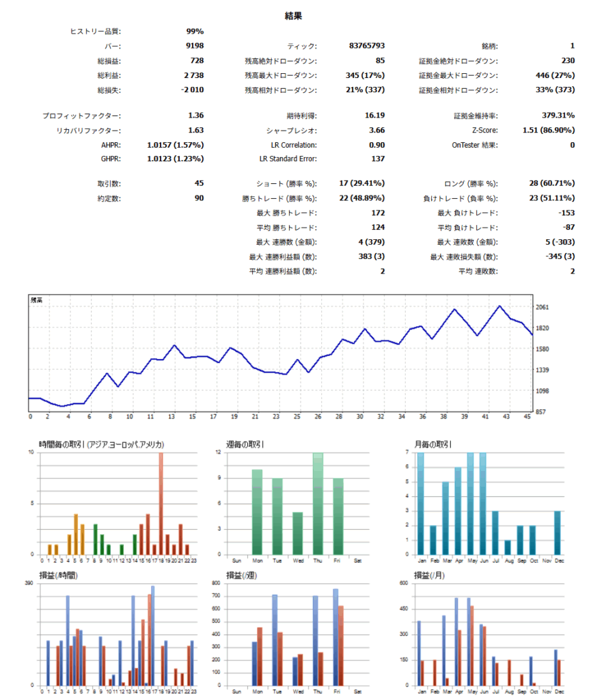Click the Dec bar in monthly trades chart

pyautogui.click(x=557, y=533)
